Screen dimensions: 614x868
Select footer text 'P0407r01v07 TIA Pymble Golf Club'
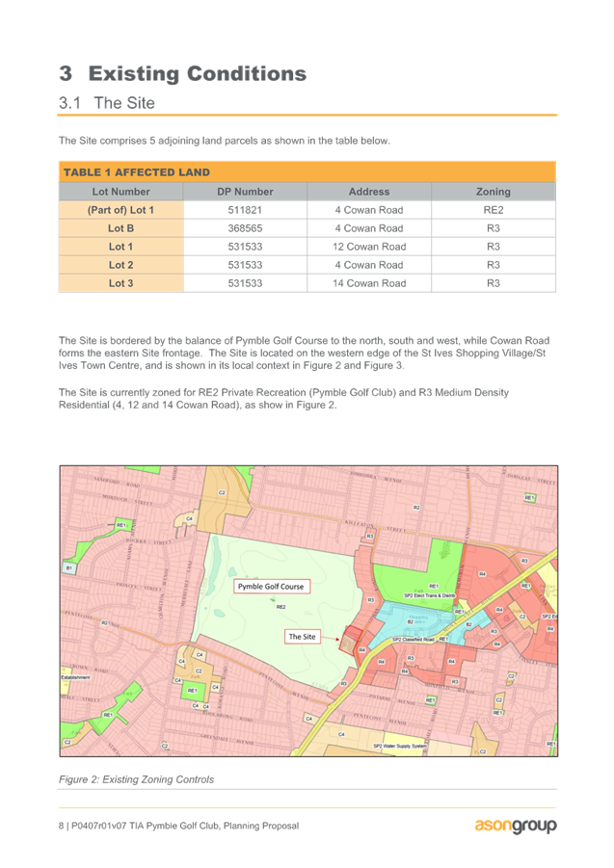pyautogui.click(x=146, y=826)
